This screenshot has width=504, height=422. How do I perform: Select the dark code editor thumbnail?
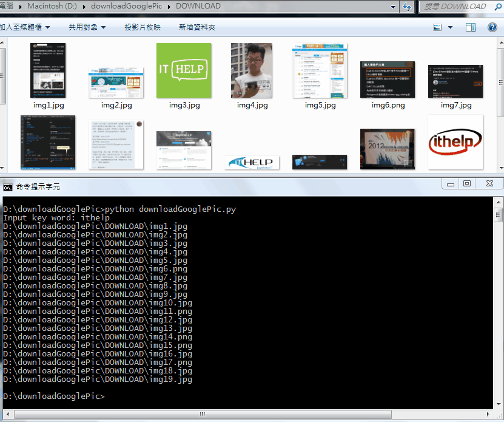pos(48,142)
